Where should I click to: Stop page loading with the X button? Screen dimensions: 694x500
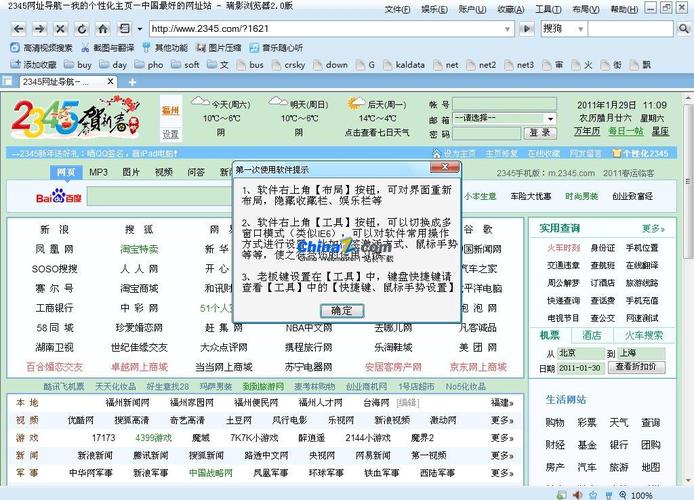click(x=60, y=29)
